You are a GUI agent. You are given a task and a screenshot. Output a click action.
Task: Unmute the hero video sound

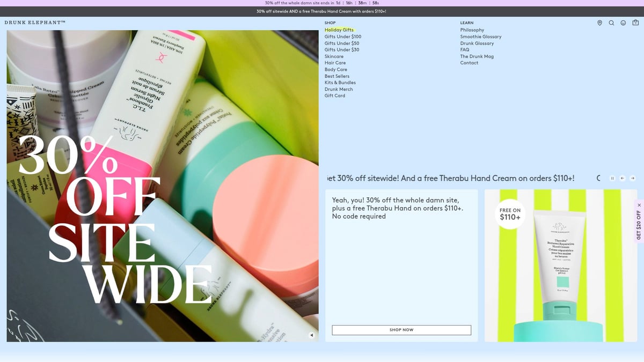pos(311,335)
